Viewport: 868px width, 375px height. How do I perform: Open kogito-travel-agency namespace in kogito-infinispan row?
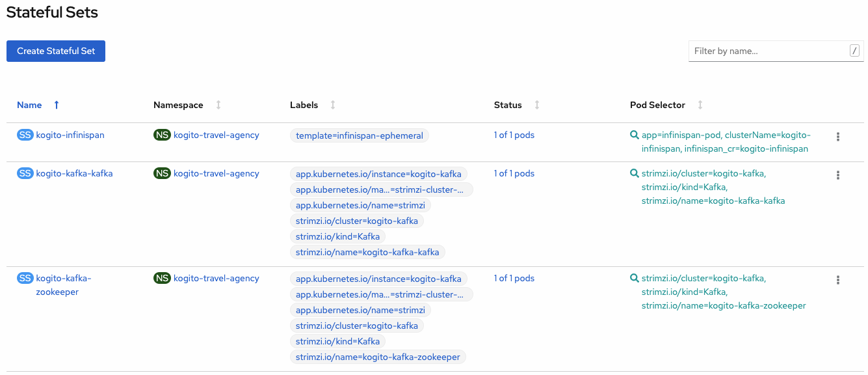pyautogui.click(x=217, y=135)
